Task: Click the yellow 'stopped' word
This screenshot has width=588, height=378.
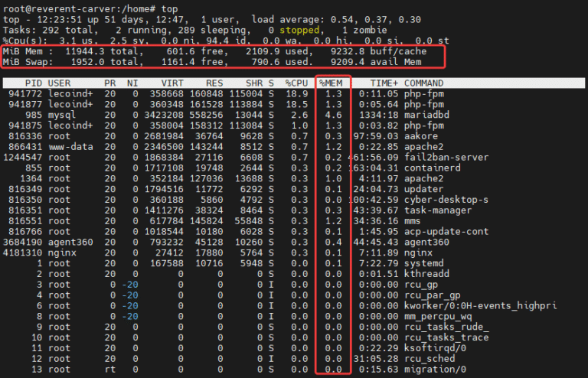Action: [x=299, y=30]
